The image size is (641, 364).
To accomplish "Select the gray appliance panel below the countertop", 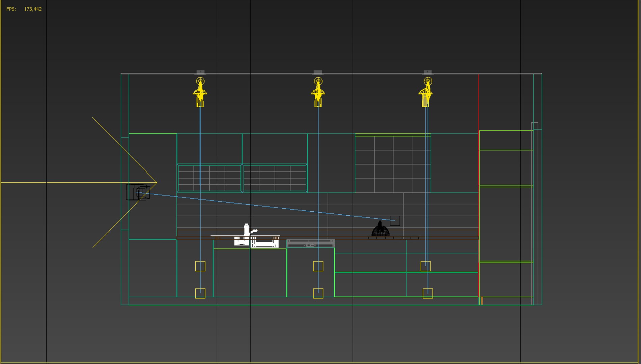I will (311, 244).
